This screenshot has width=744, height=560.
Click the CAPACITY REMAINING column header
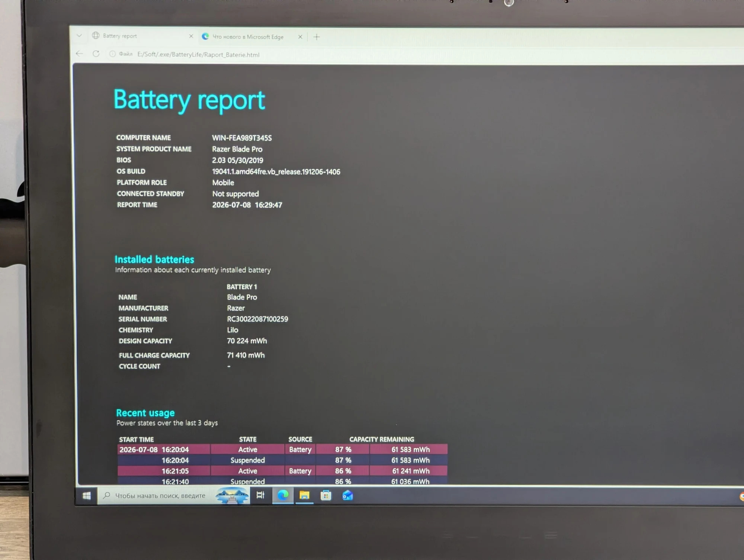(x=382, y=439)
